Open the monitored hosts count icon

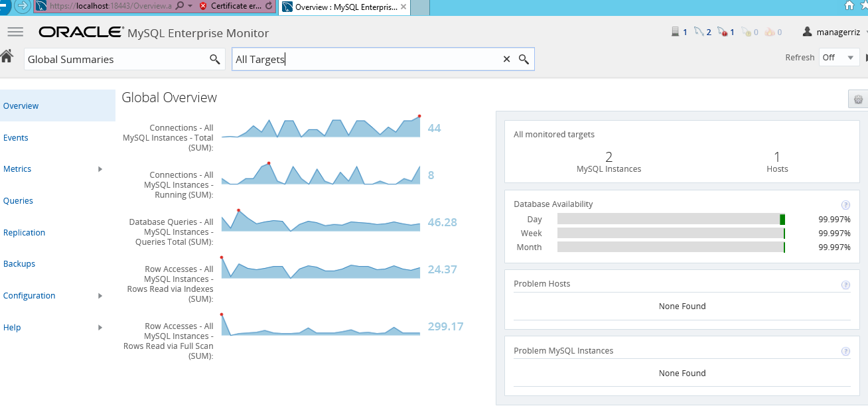point(676,31)
